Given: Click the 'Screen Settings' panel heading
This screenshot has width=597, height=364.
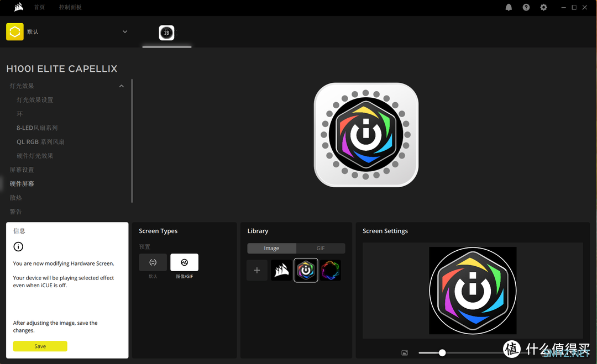Looking at the screenshot, I should point(385,231).
